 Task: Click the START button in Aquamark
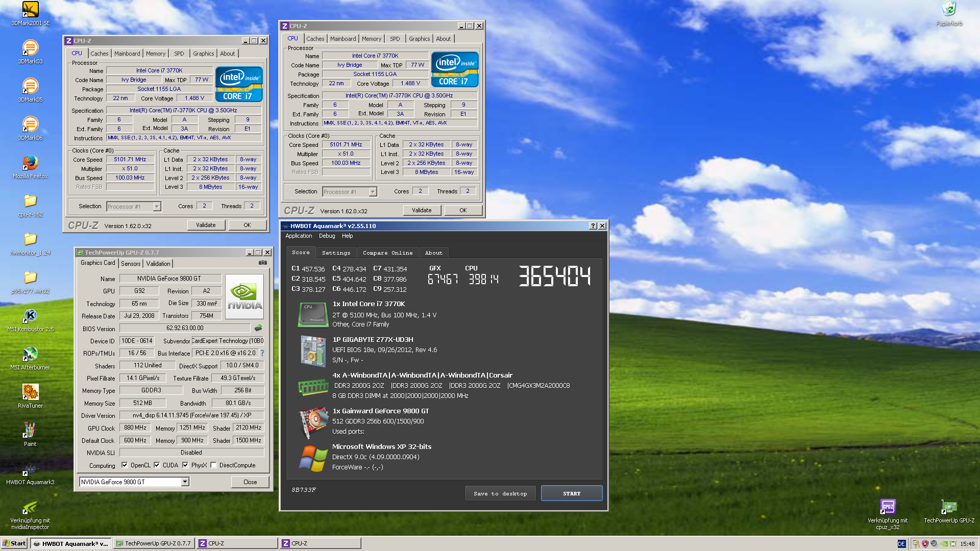coord(572,493)
